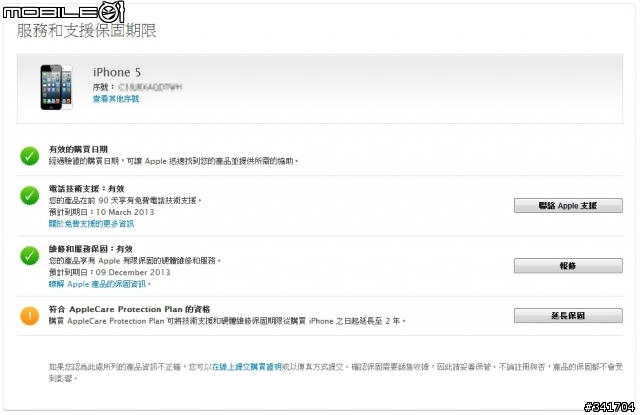
Task: Click the 聯絡 Apple 支援 button
Action: tap(568, 206)
